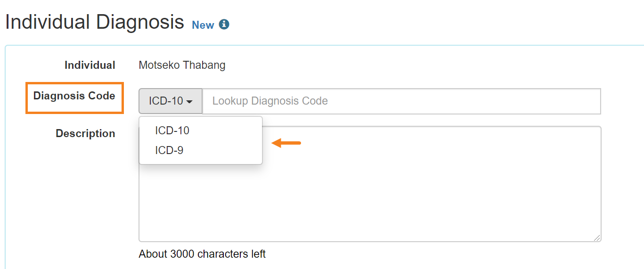Viewport: 644px width, 269px height.
Task: Click the info icon beside New
Action: click(x=224, y=24)
